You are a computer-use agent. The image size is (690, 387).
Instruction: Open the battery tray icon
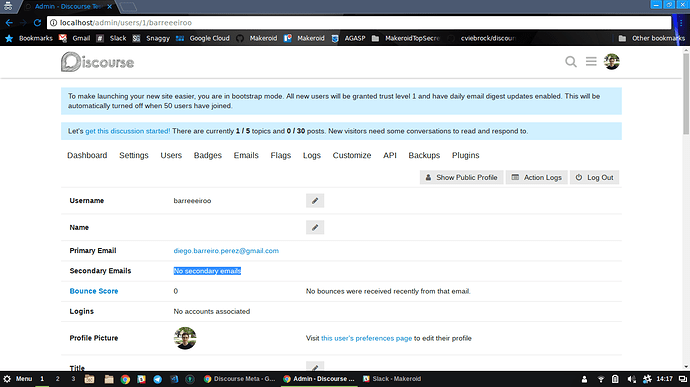click(x=615, y=379)
